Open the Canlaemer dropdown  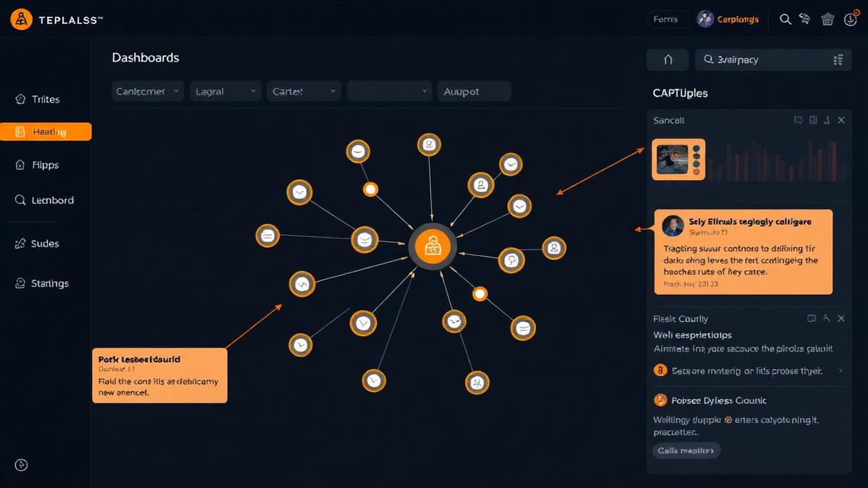tap(148, 91)
